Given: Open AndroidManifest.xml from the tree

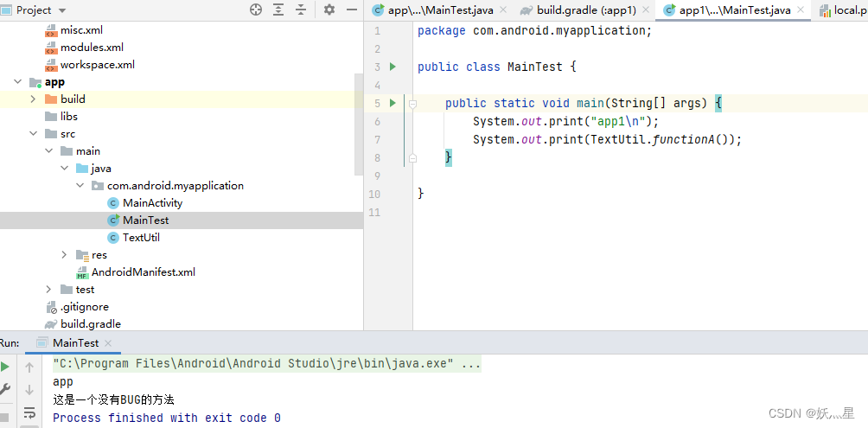Looking at the screenshot, I should click(x=144, y=271).
